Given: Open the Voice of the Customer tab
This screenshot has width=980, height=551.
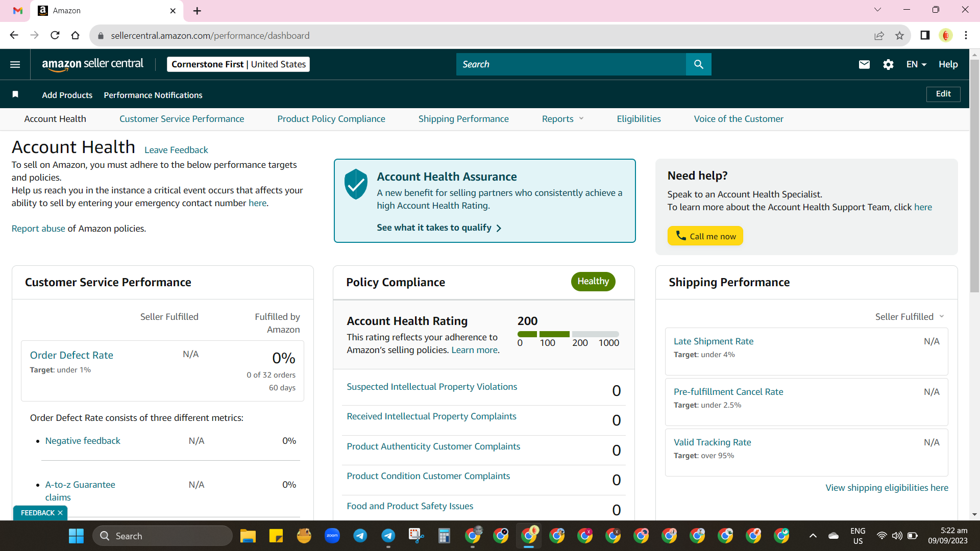Looking at the screenshot, I should click(739, 119).
